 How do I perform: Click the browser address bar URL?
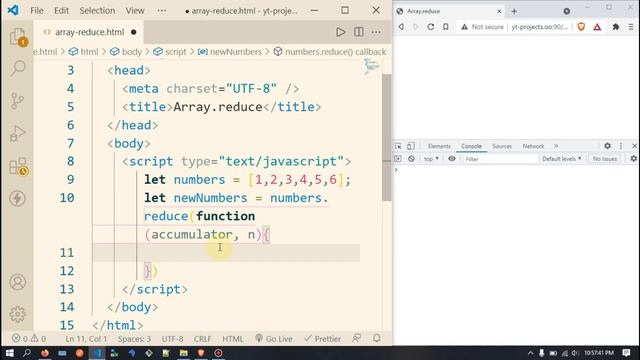(539, 27)
